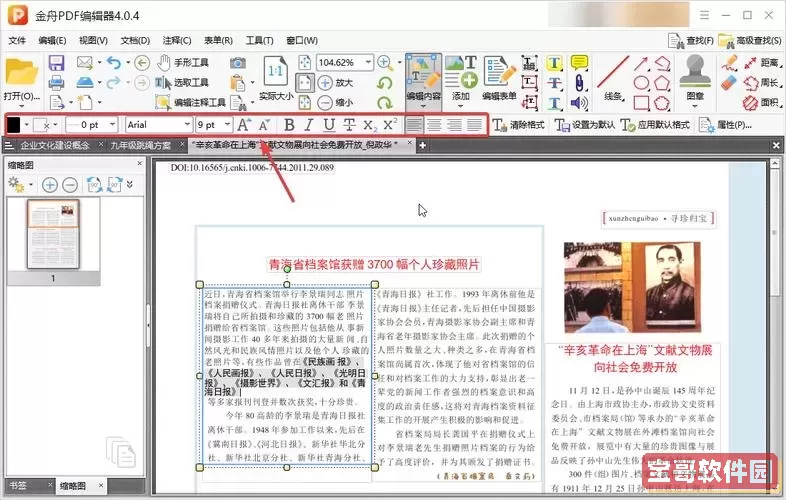Open the 注释(C) menu

coord(177,40)
